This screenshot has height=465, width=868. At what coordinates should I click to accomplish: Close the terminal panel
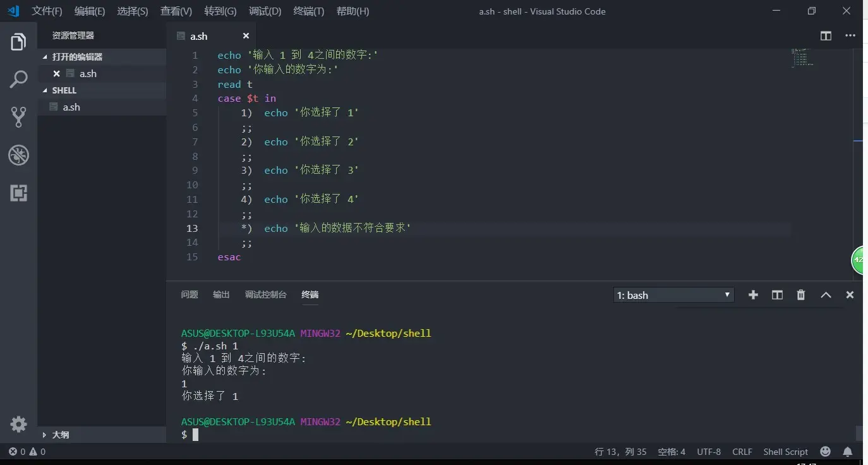pos(850,295)
